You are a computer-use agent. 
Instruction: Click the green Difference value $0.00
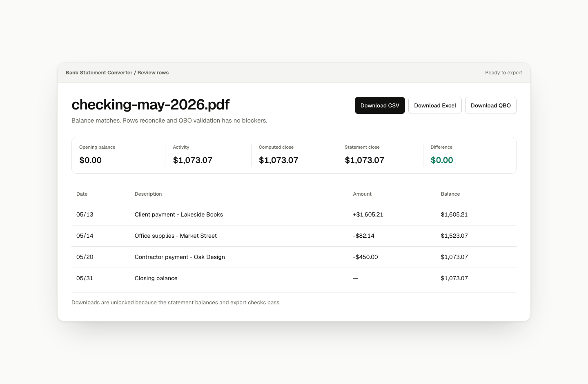point(442,160)
